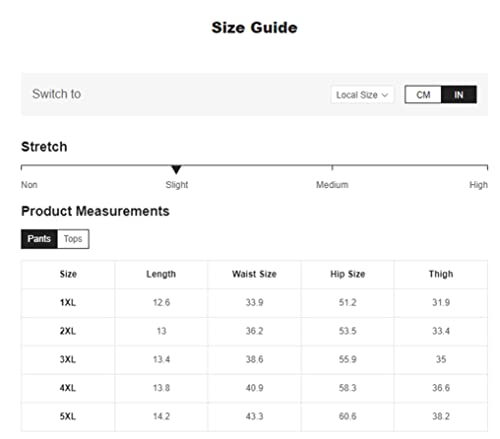This screenshot has width=500, height=439.
Task: Click the Hip Size column header
Action: pos(348,274)
